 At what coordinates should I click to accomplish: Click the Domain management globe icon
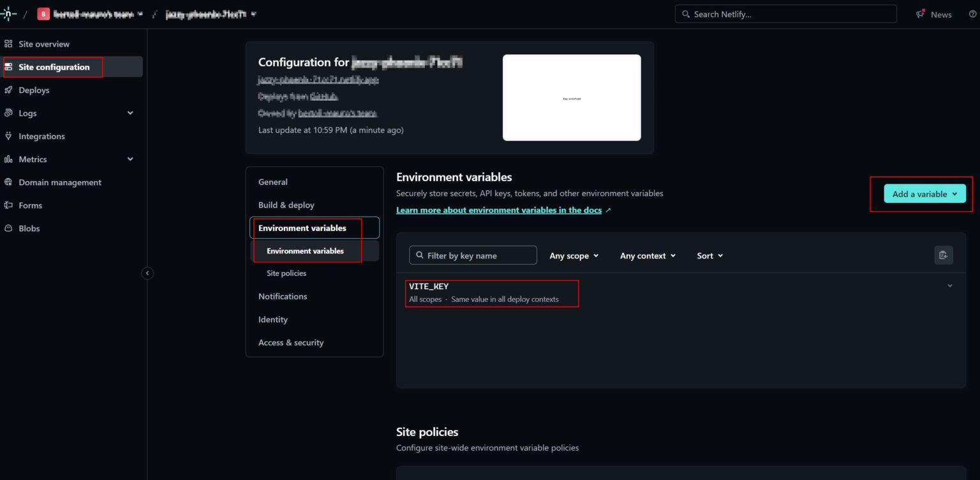(8, 182)
